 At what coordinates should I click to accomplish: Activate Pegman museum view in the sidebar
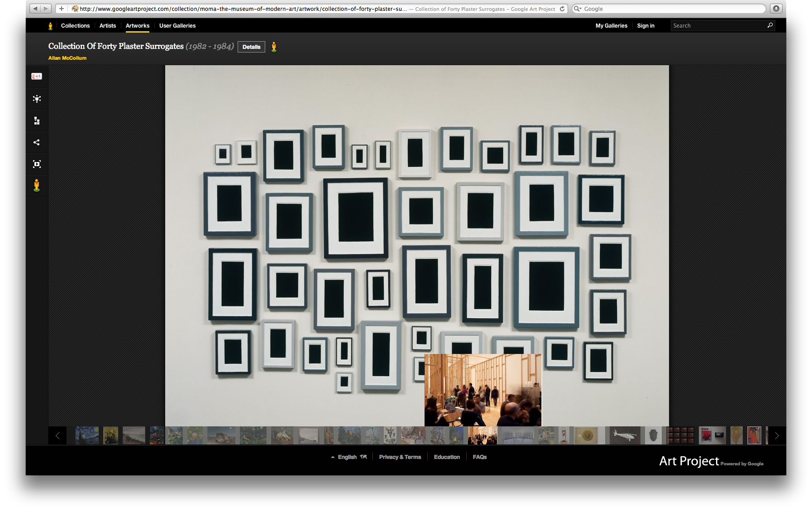click(x=37, y=185)
